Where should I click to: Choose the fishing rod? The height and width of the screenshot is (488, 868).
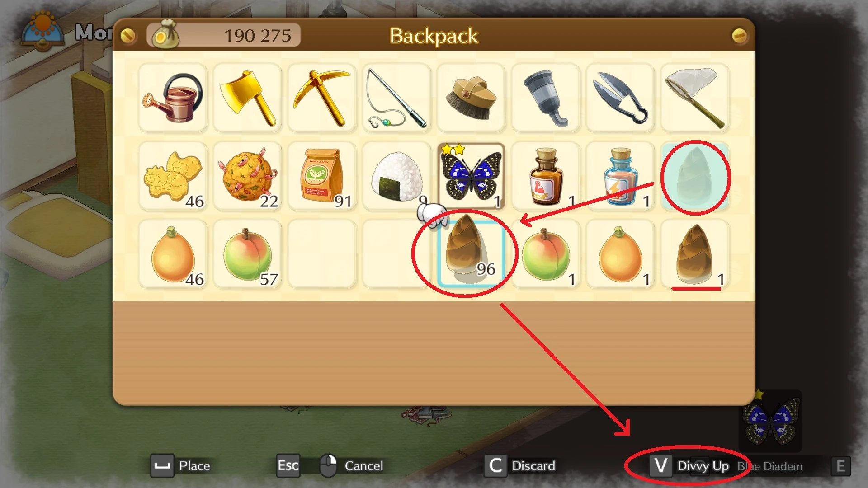point(396,98)
